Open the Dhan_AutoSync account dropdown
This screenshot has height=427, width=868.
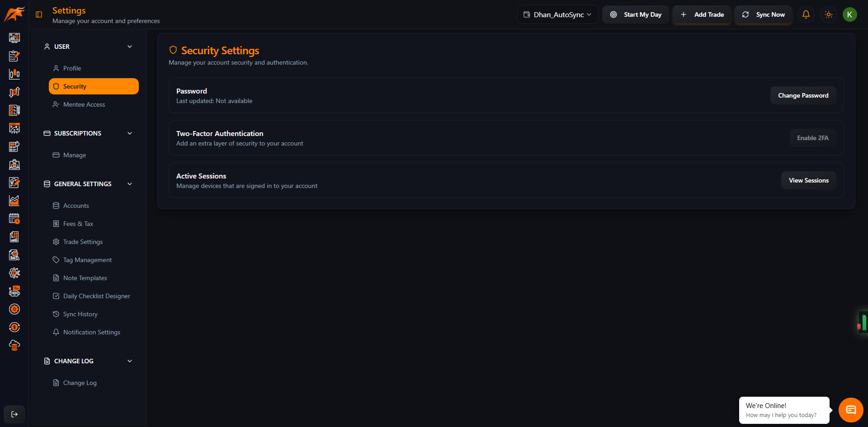(557, 14)
